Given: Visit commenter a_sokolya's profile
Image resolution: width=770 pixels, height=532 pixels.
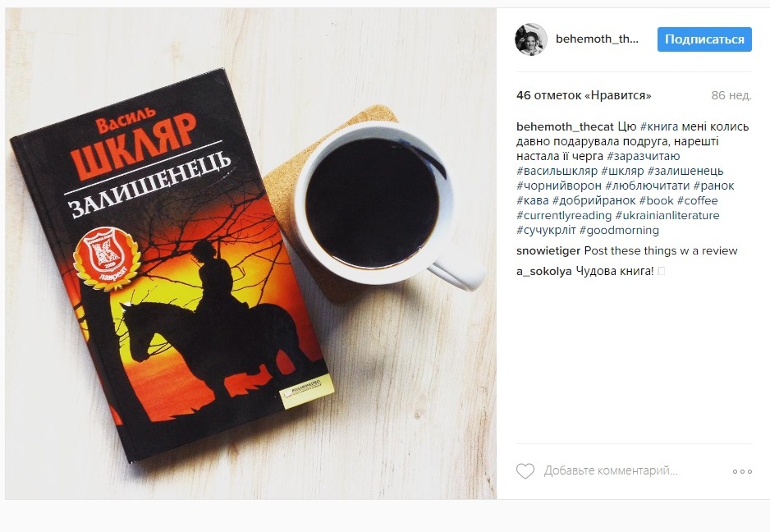Looking at the screenshot, I should click(544, 271).
